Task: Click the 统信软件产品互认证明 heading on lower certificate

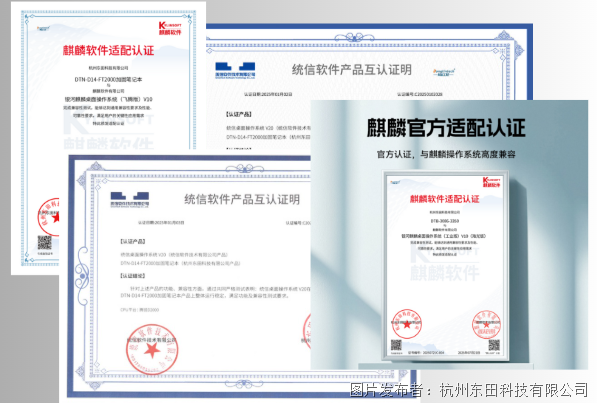Action: pyautogui.click(x=242, y=199)
